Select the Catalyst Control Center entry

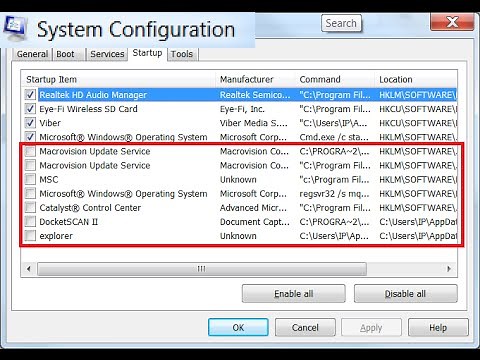[90, 208]
